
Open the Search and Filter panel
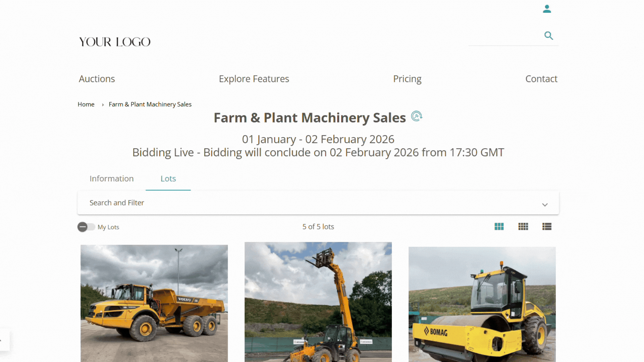point(318,203)
